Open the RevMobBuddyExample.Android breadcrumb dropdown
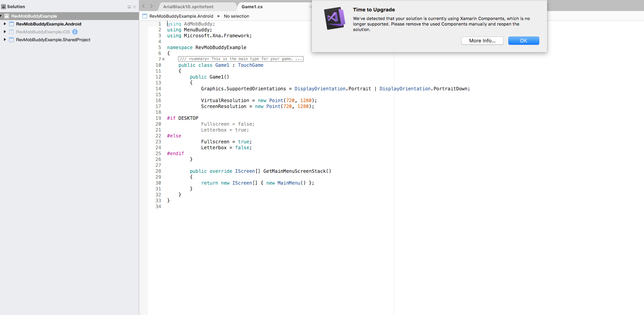The image size is (644, 315). (x=181, y=16)
